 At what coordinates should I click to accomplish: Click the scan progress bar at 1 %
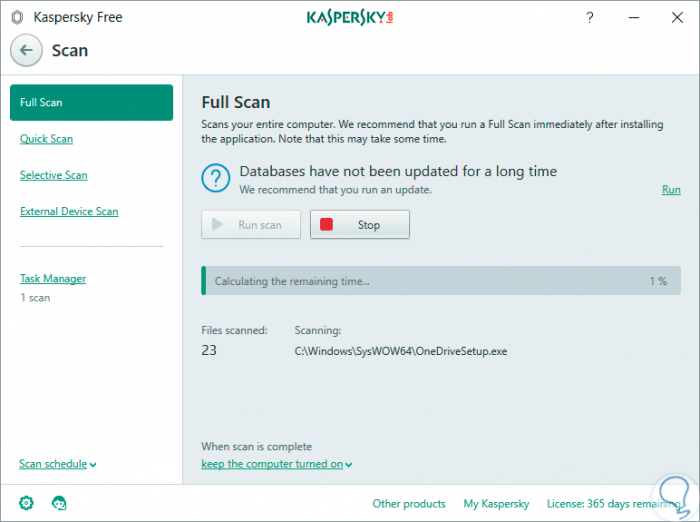[441, 281]
